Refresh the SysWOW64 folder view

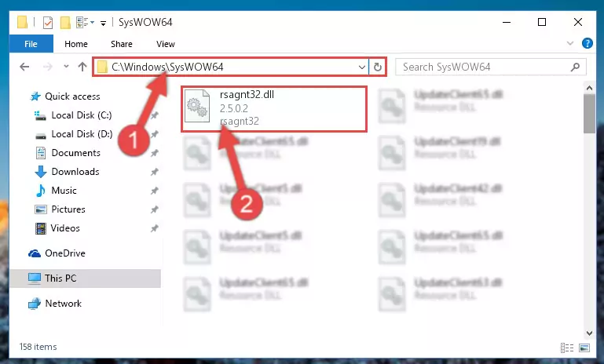378,67
